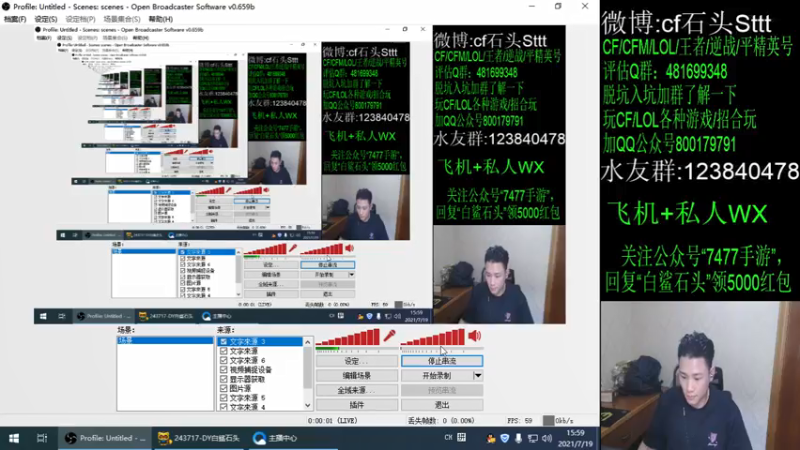Switch to Profile: Untitled taskbar item
Screen dimensions: 800x450
(105, 438)
